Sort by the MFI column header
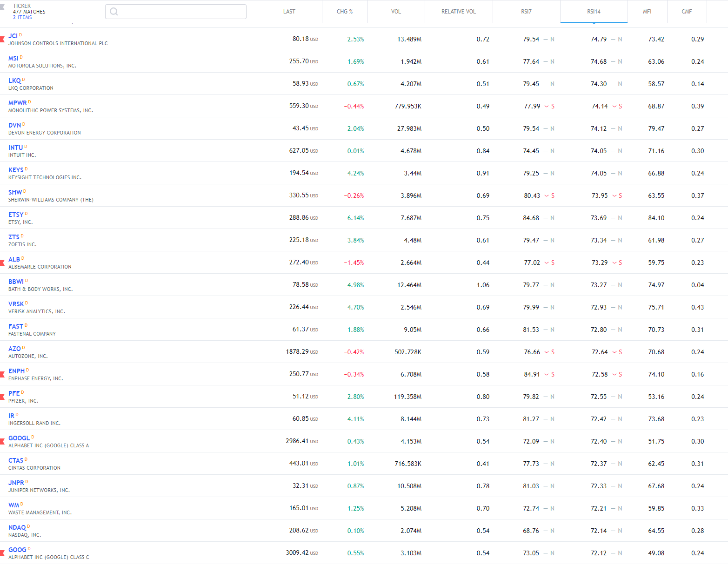 (647, 12)
